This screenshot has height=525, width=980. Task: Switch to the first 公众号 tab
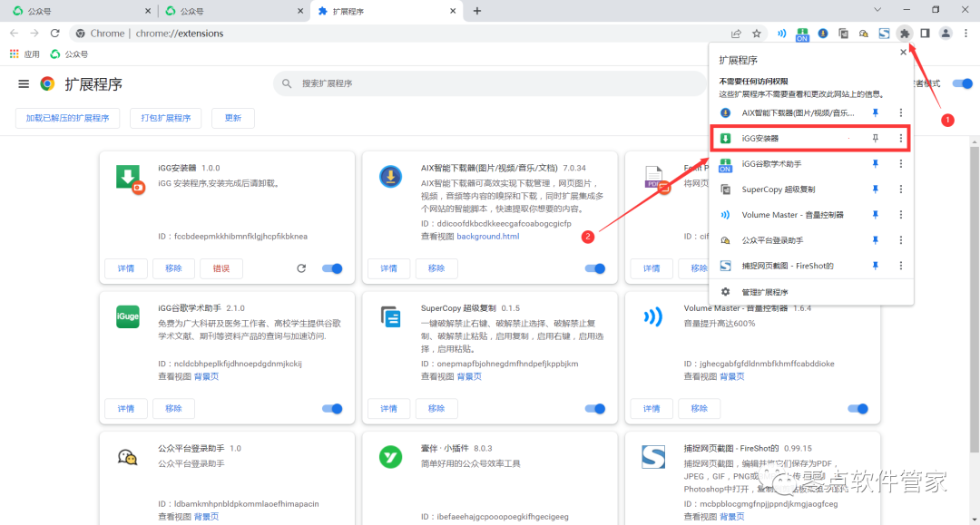(82, 11)
